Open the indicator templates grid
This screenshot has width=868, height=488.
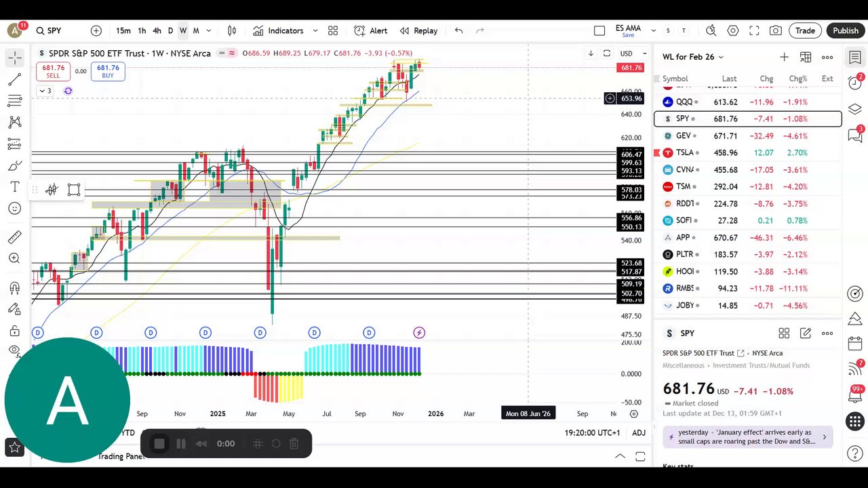[333, 30]
